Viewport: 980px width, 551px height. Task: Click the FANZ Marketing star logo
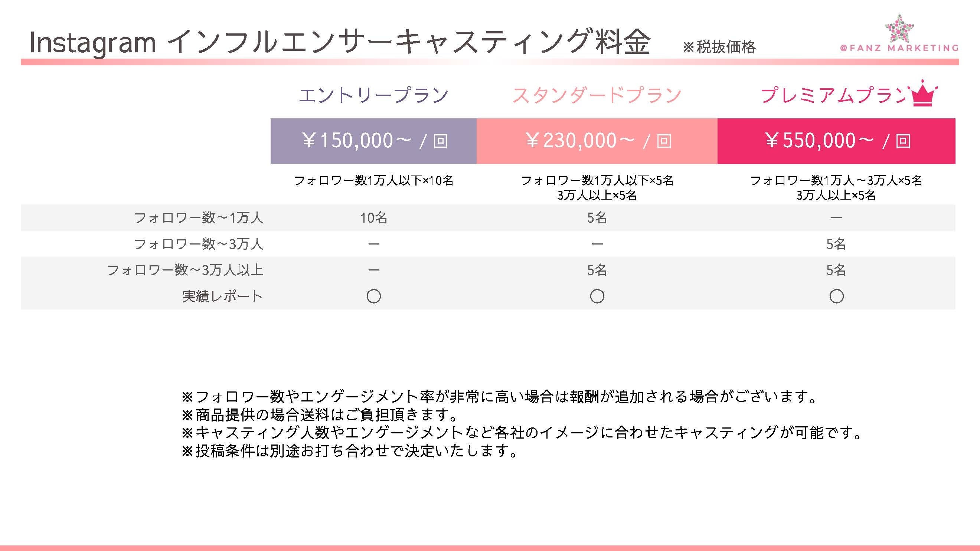pyautogui.click(x=899, y=29)
